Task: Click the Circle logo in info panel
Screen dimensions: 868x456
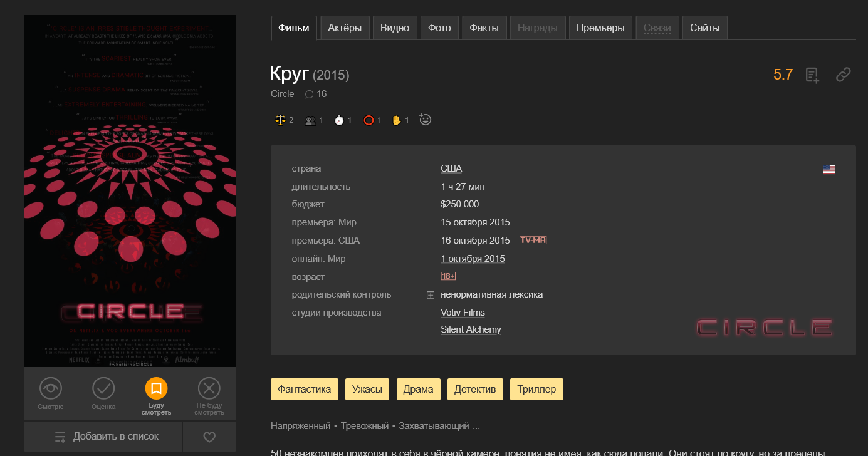Action: coord(765,327)
